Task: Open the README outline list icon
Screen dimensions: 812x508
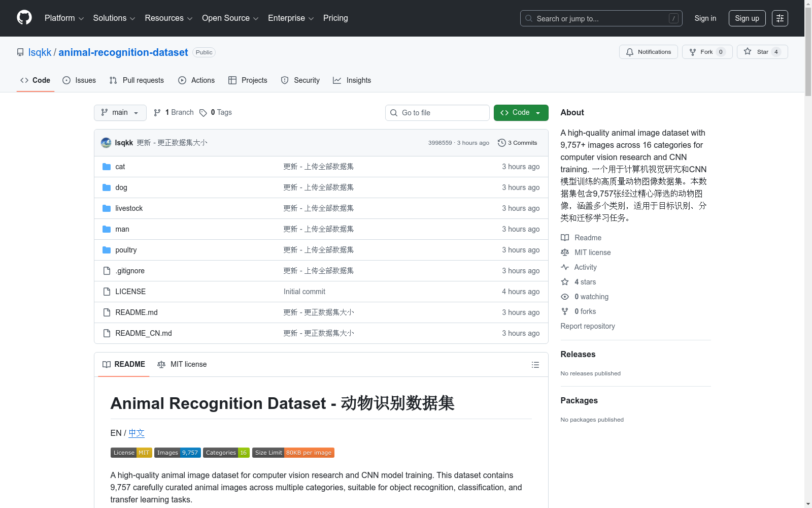Action: point(535,365)
